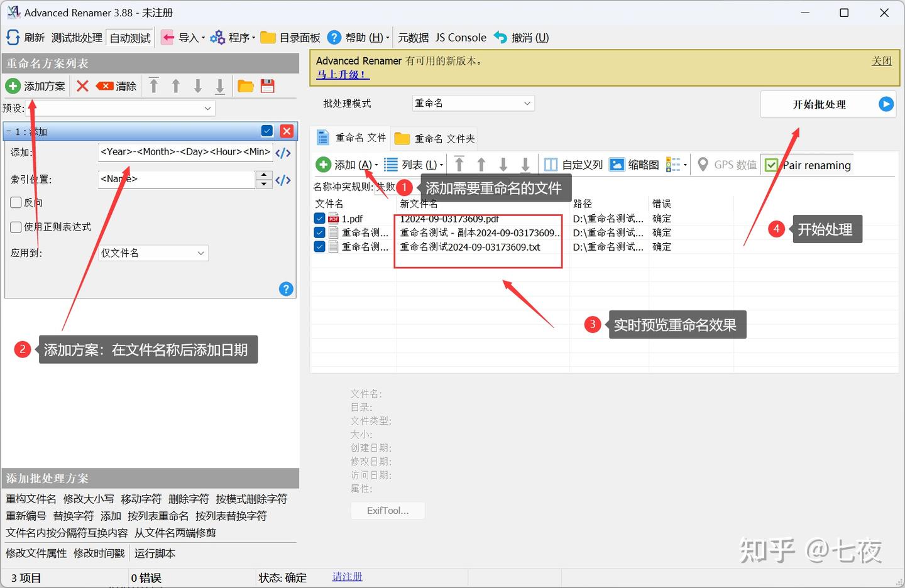Click the 测试批处理 toolbar item

tap(77, 38)
